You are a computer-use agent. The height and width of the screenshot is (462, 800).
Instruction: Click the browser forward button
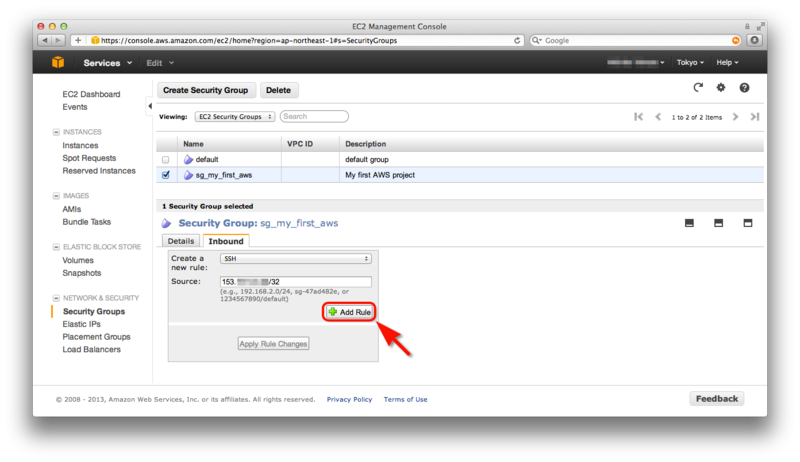click(x=58, y=40)
